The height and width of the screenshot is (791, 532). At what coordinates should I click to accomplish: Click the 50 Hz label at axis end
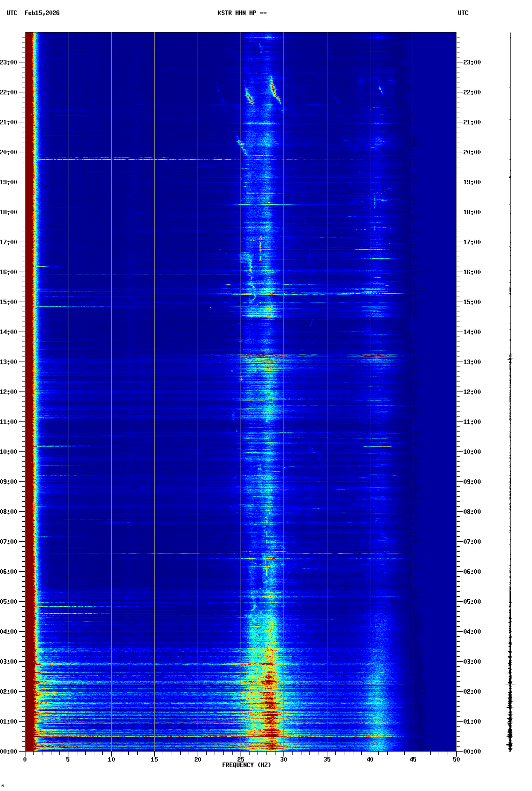[x=456, y=760]
